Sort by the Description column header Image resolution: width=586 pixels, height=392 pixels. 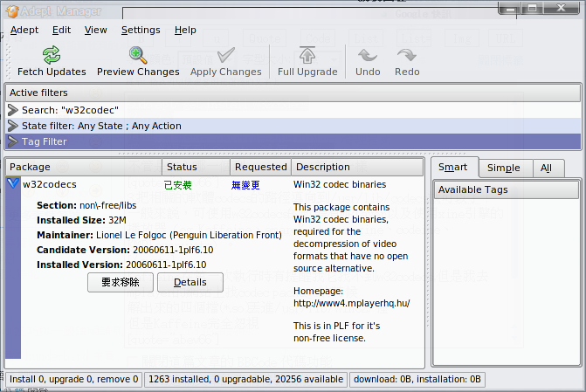pos(357,167)
